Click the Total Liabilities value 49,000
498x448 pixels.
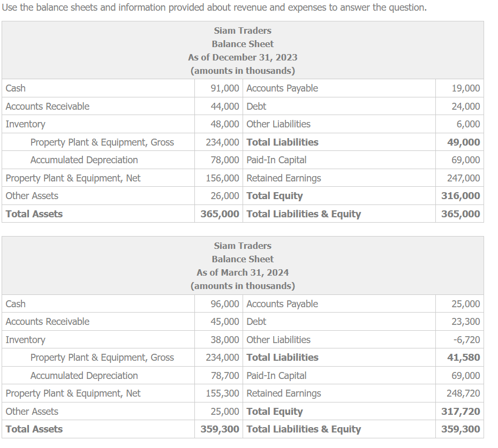pos(467,142)
